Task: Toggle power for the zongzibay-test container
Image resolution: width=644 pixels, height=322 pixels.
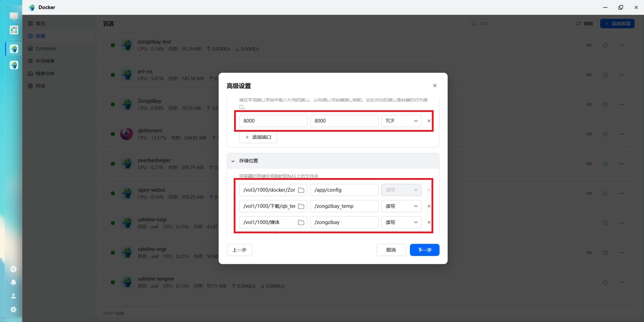Action: pos(605,45)
